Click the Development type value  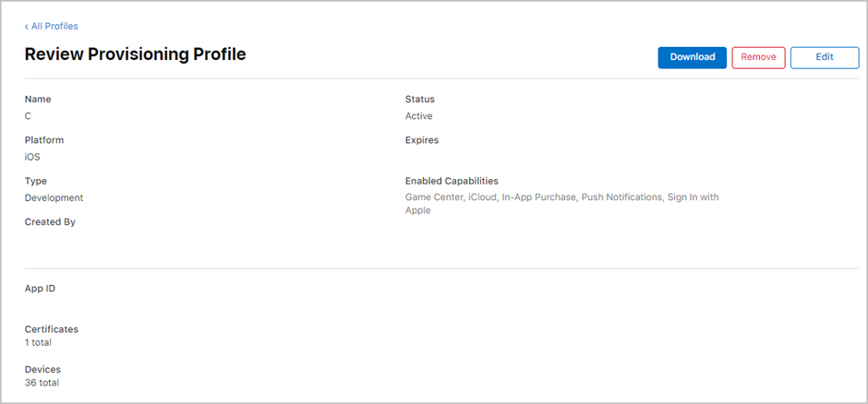point(54,198)
